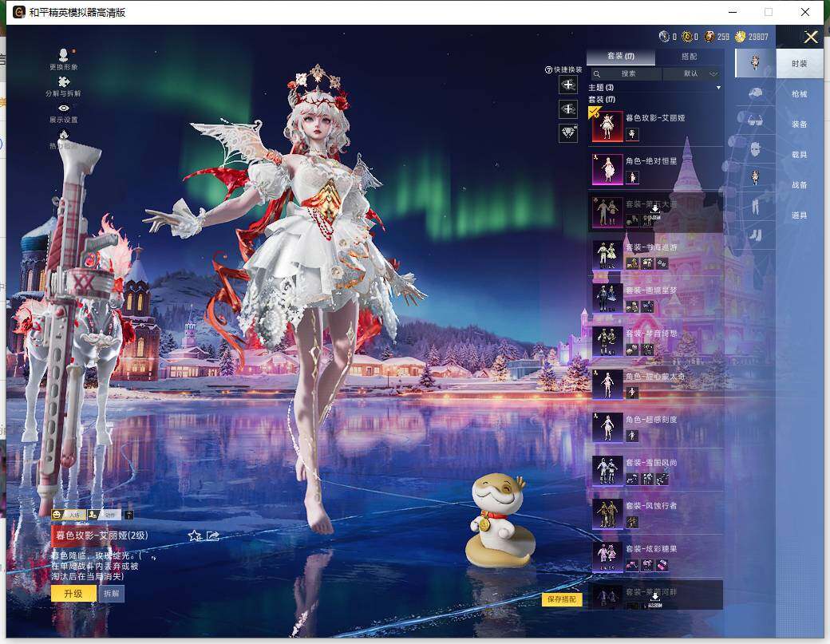This screenshot has height=644, width=830.
Task: Select the 套装-梦音绮想 outfit thumbnail
Action: coord(607,342)
